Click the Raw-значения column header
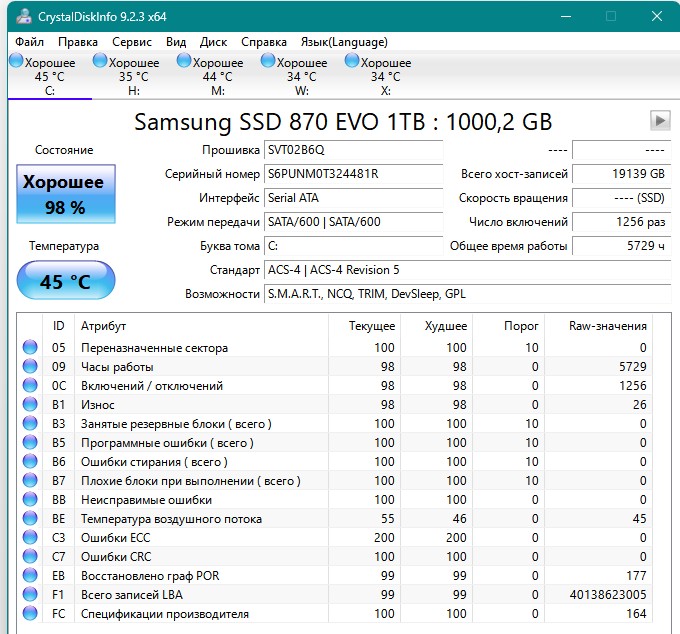Viewport: 680px width, 634px height. (607, 326)
